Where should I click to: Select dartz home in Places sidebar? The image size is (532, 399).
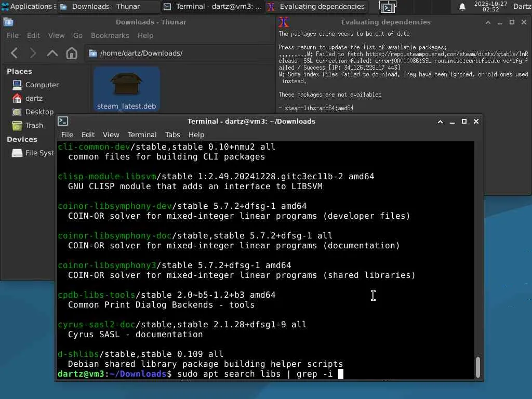click(x=28, y=98)
